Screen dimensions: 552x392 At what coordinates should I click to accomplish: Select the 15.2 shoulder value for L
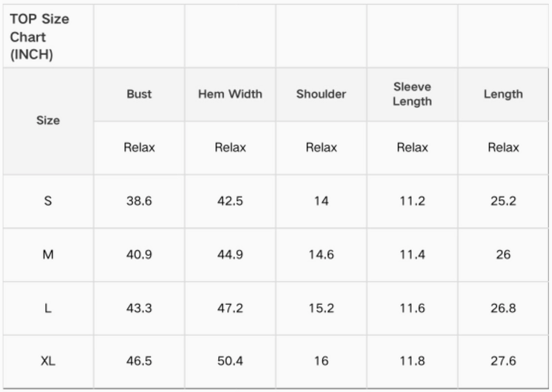321,308
